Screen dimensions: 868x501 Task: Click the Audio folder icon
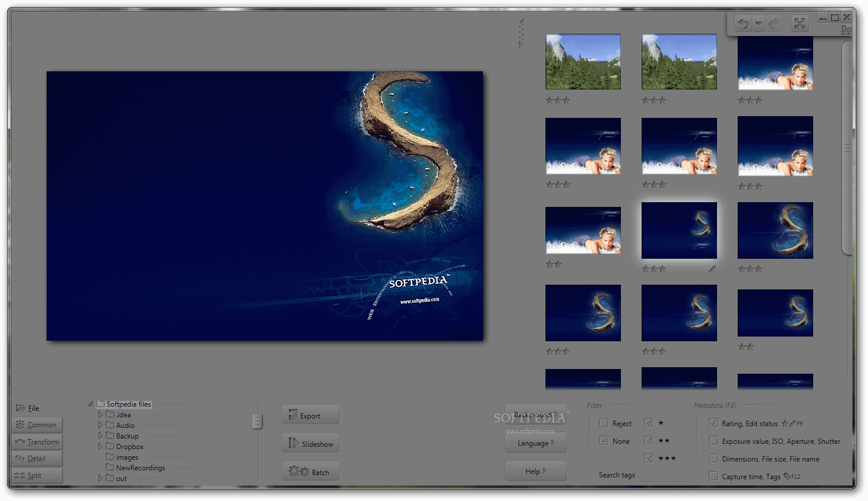(110, 425)
